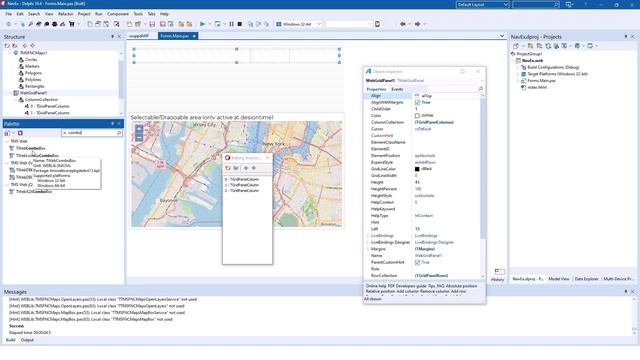Open the Refactor menu
Screen dimensions: 640x360
tap(65, 14)
